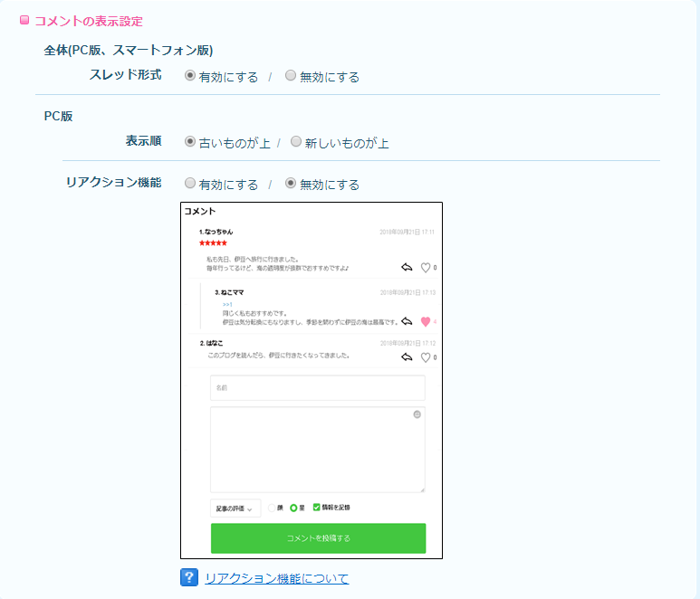Image resolution: width=700 pixels, height=599 pixels.
Task: Click reply arrow on なっちゃん's preview comment
Action: point(407,267)
